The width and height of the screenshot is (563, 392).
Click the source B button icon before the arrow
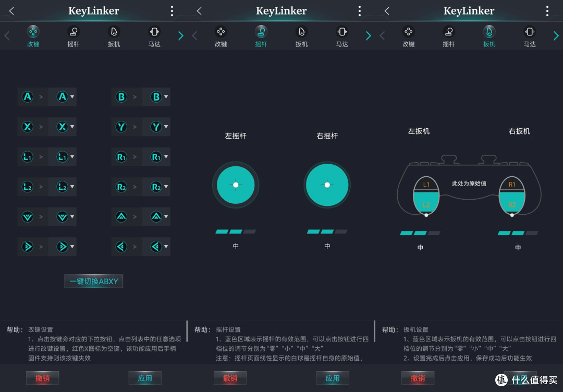tap(121, 96)
